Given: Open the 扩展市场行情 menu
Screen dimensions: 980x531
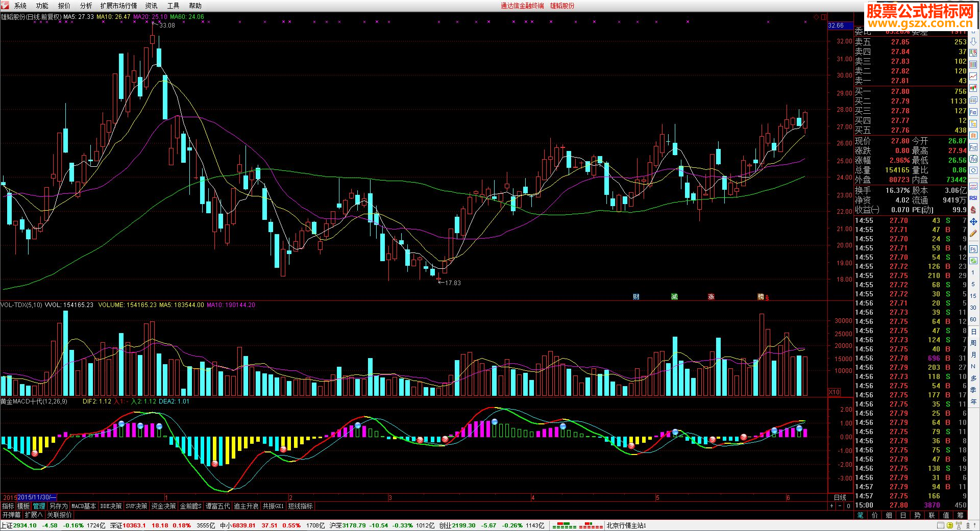Looking at the screenshot, I should tap(119, 6).
